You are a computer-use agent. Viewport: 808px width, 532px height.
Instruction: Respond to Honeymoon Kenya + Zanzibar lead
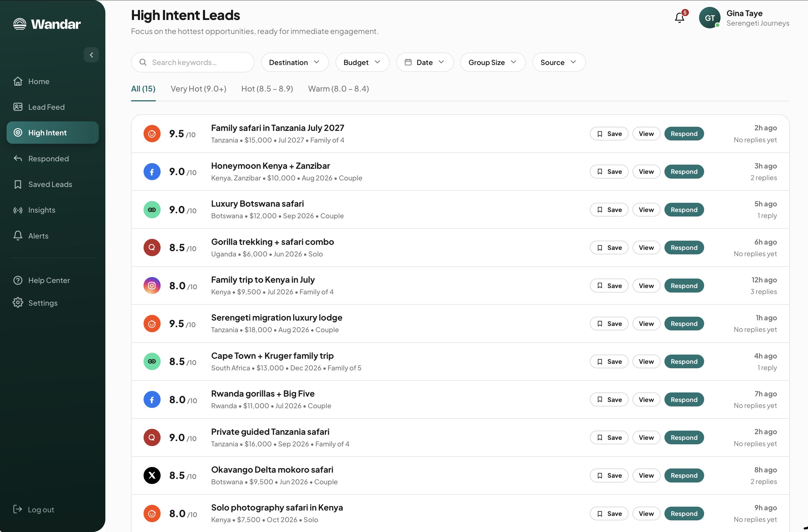pyautogui.click(x=684, y=172)
